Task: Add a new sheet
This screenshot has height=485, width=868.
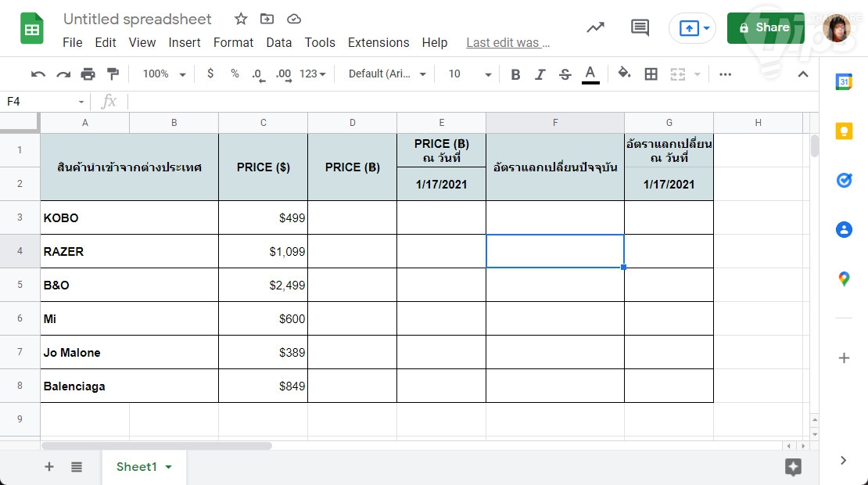Action: pos(49,467)
